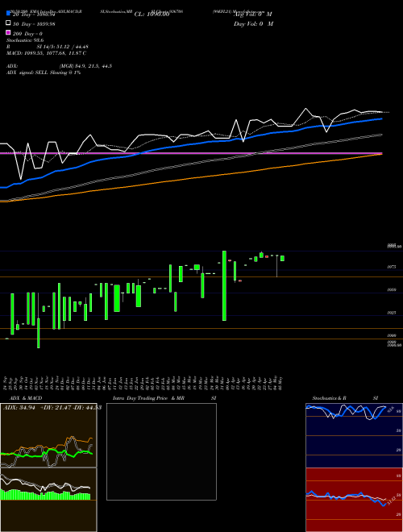Screen dimensions: 403x532
Task: Open the ADX indicator mini chart
Action: click(x=48, y=435)
